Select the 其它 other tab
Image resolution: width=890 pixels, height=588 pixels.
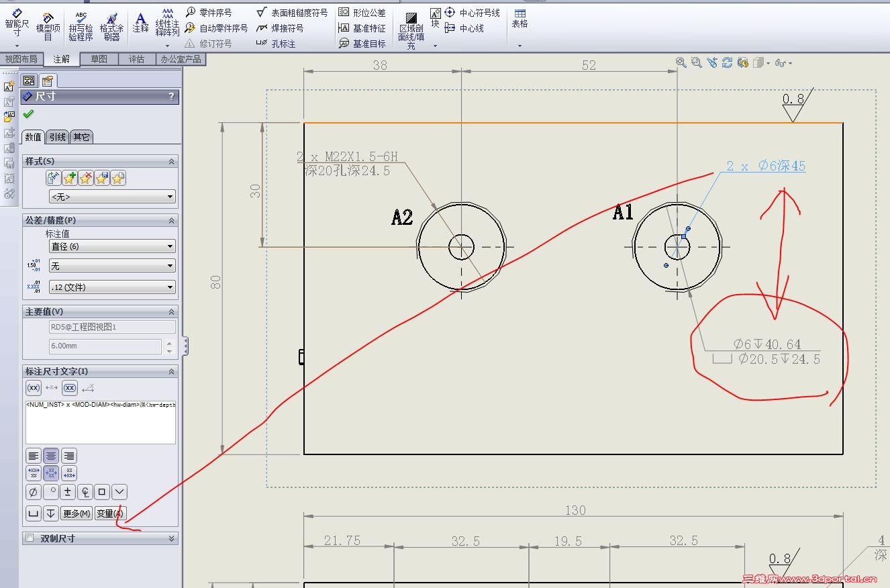[82, 137]
